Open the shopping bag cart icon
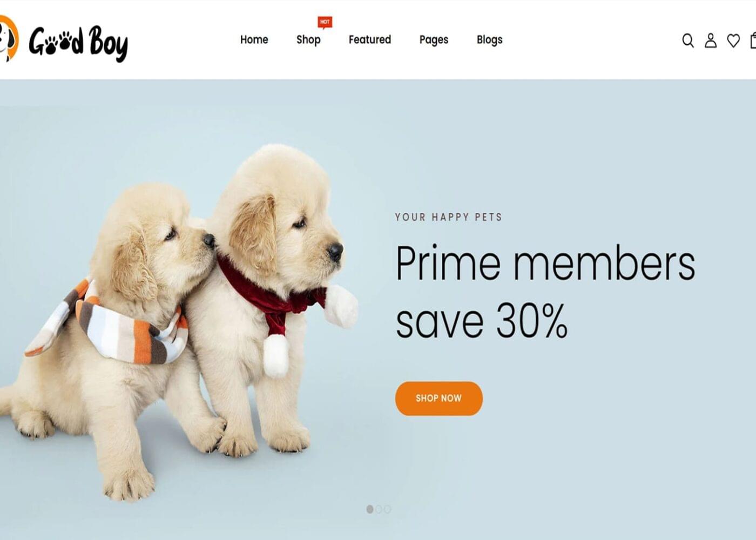The image size is (756, 540). [753, 40]
